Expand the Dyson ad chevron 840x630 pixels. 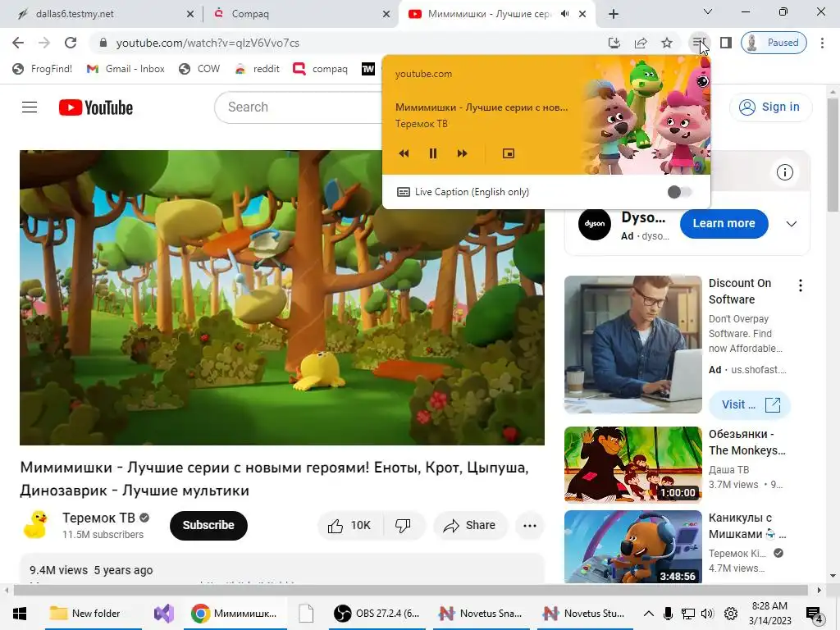tap(792, 224)
